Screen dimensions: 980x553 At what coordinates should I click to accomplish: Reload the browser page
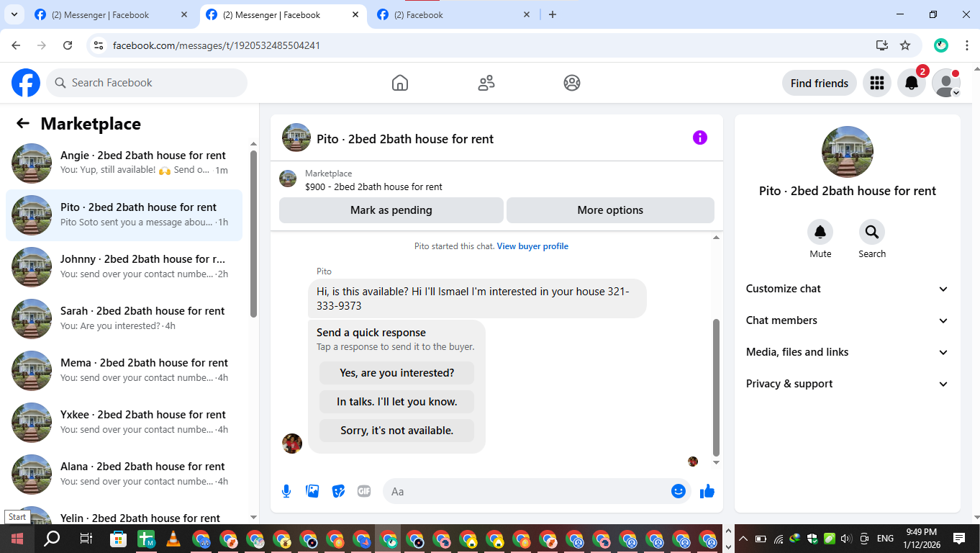[68, 45]
